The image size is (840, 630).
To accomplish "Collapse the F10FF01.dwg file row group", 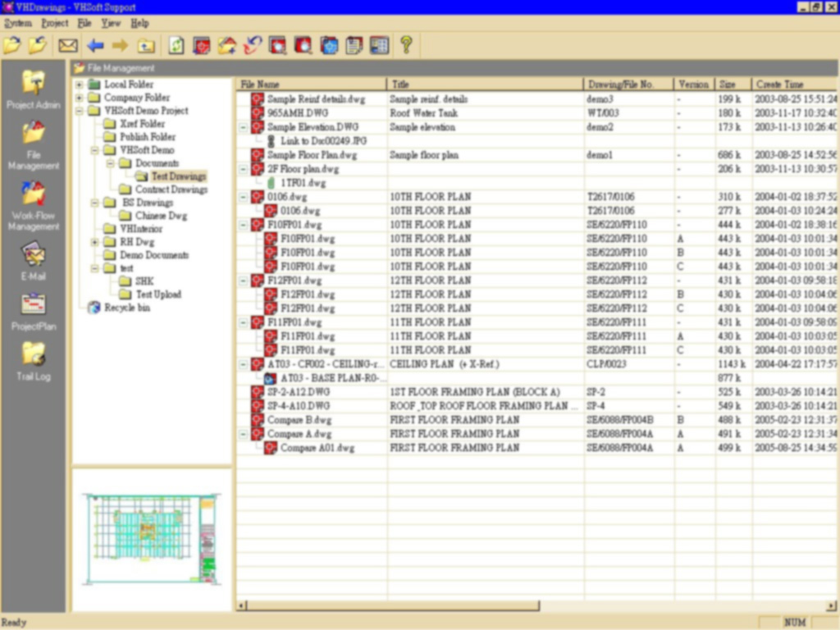I will coord(243,225).
